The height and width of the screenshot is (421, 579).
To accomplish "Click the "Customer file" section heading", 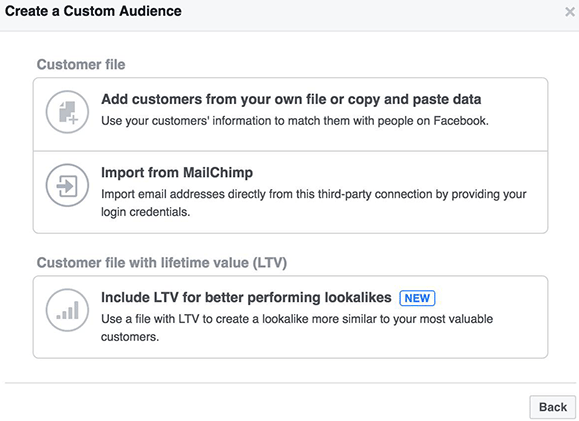I will point(81,65).
